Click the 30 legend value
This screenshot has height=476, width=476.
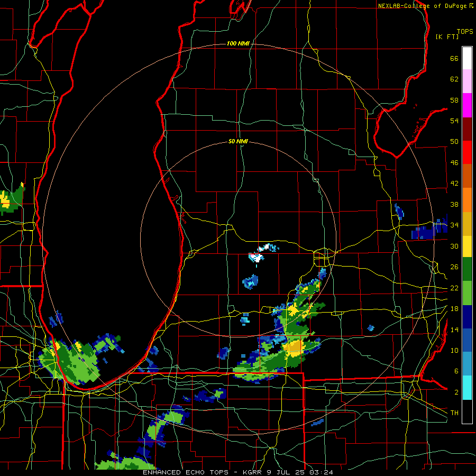(x=454, y=246)
